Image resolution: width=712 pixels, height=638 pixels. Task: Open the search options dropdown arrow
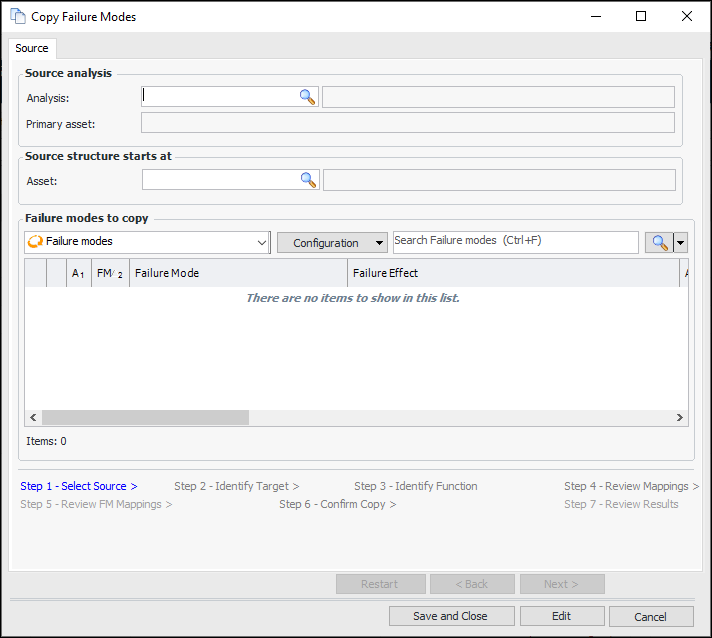[x=681, y=242]
